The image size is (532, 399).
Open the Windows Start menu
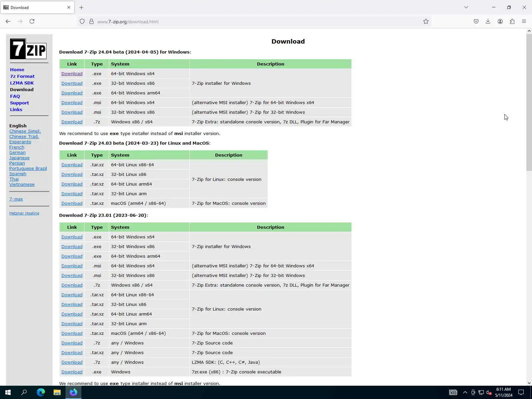(8, 392)
